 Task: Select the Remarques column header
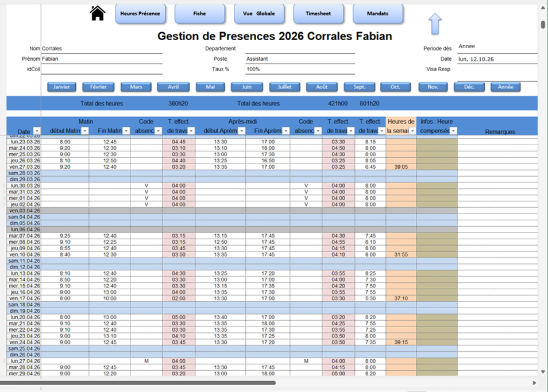coord(500,131)
